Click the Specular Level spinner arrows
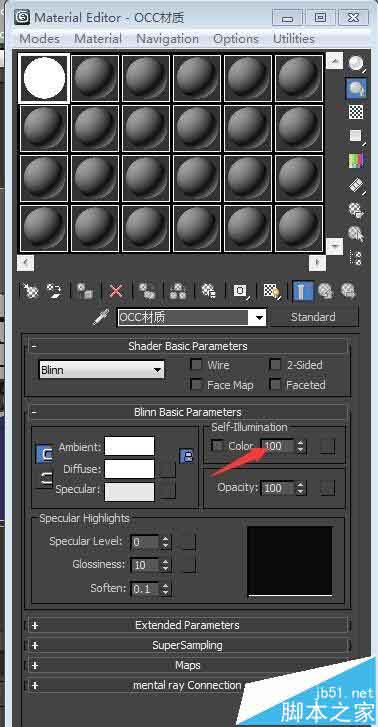378x727 pixels. 166,542
